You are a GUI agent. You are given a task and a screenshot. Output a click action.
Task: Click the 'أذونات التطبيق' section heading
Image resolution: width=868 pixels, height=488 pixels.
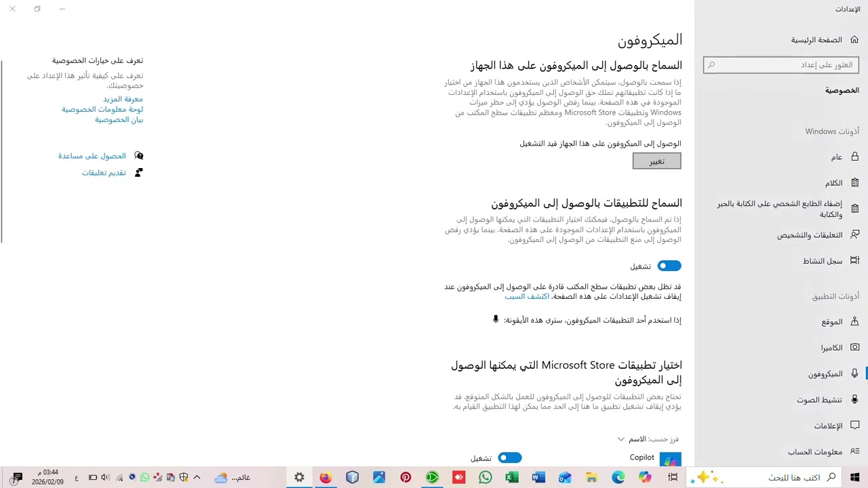tap(835, 296)
